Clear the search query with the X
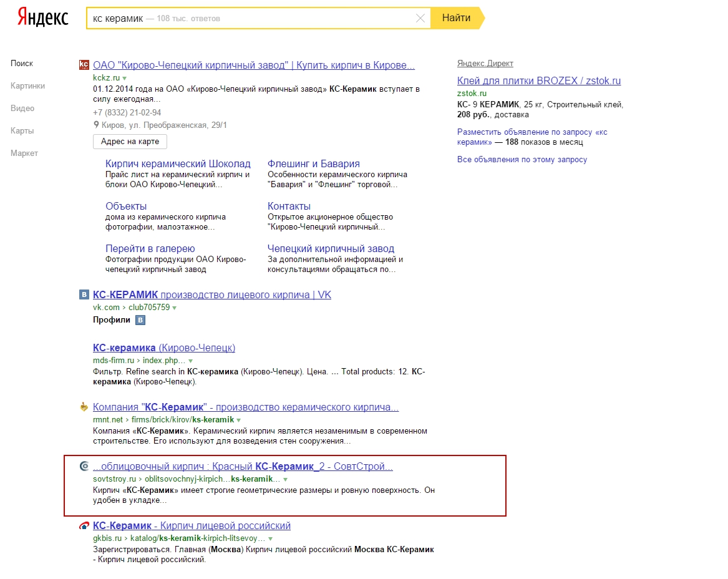The height and width of the screenshot is (579, 728). (x=420, y=18)
